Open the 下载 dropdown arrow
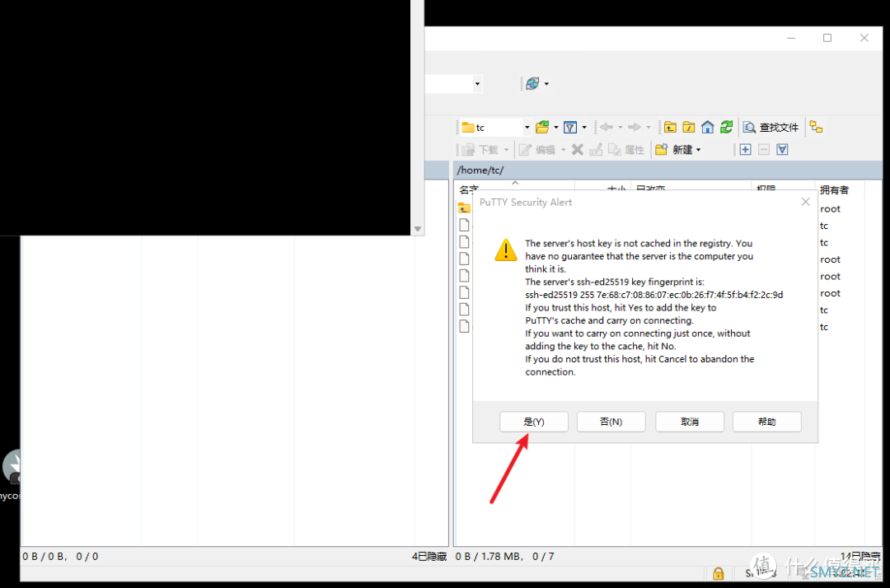Viewport: 890px width, 588px height. (x=506, y=150)
